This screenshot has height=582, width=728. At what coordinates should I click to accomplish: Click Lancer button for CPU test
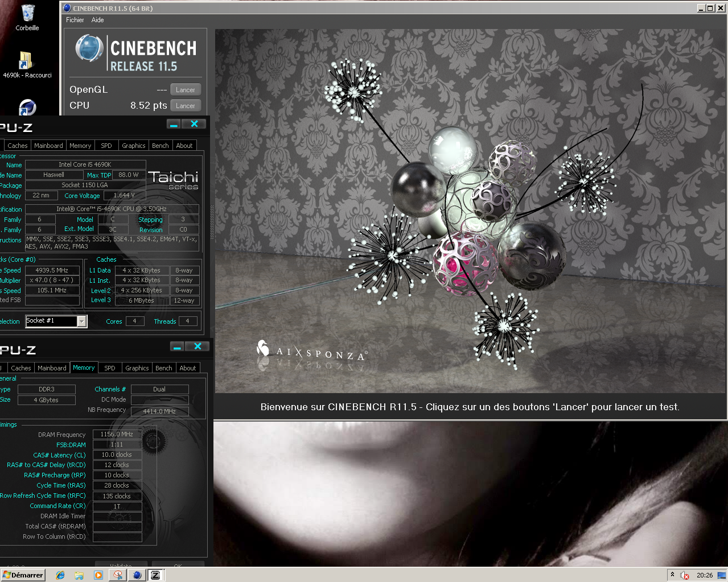[x=186, y=106]
